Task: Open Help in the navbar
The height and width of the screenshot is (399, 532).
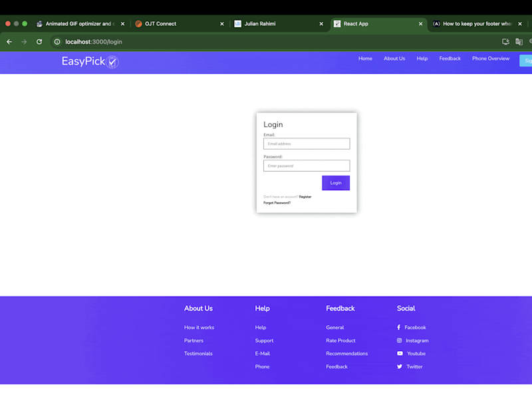Action: pyautogui.click(x=422, y=59)
